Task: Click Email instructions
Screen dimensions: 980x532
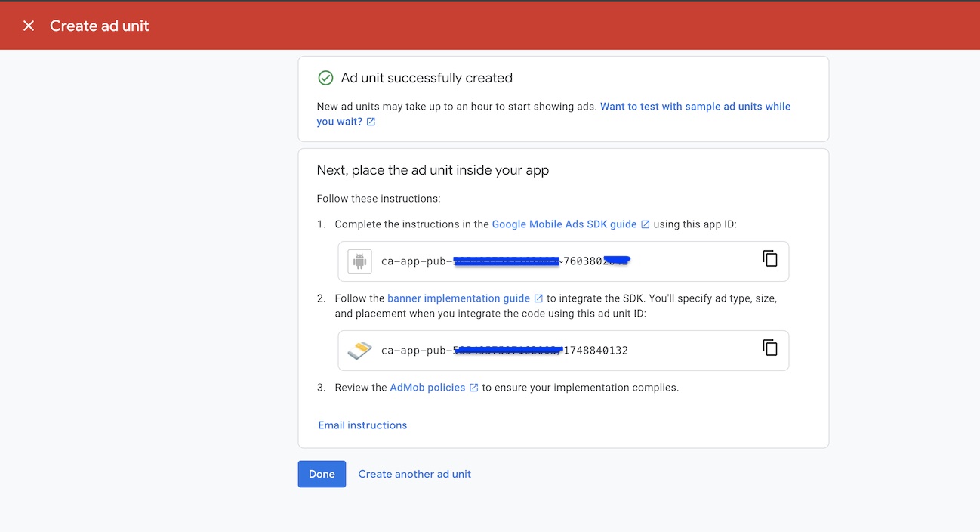Action: pos(362,425)
